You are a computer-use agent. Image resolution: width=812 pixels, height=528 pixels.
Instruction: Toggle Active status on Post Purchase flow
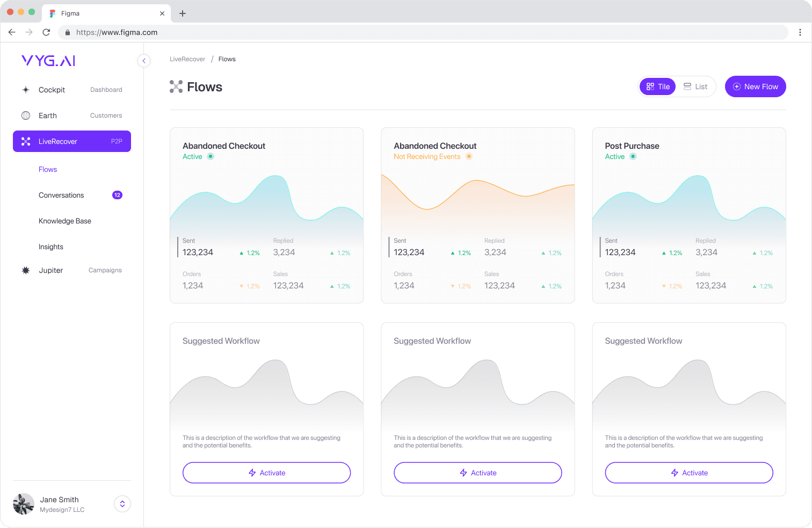633,156
